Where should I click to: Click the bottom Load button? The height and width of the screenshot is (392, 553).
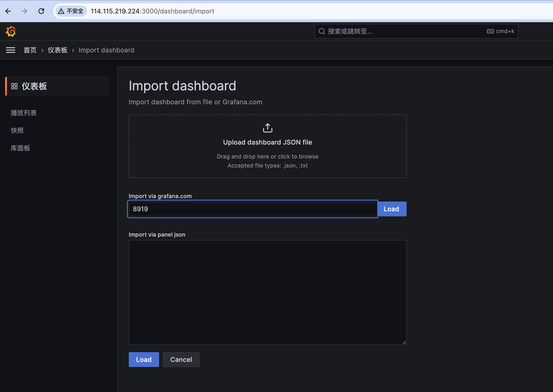click(x=144, y=359)
